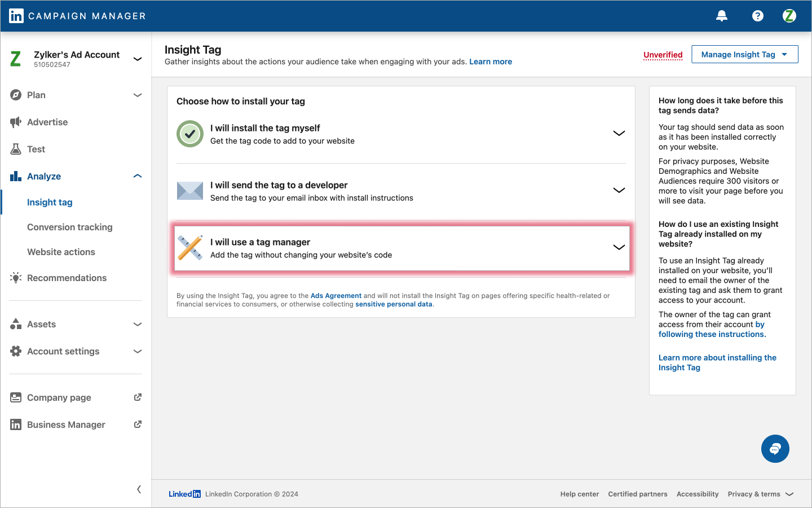
Task: Open the notifications bell
Action: (722, 16)
